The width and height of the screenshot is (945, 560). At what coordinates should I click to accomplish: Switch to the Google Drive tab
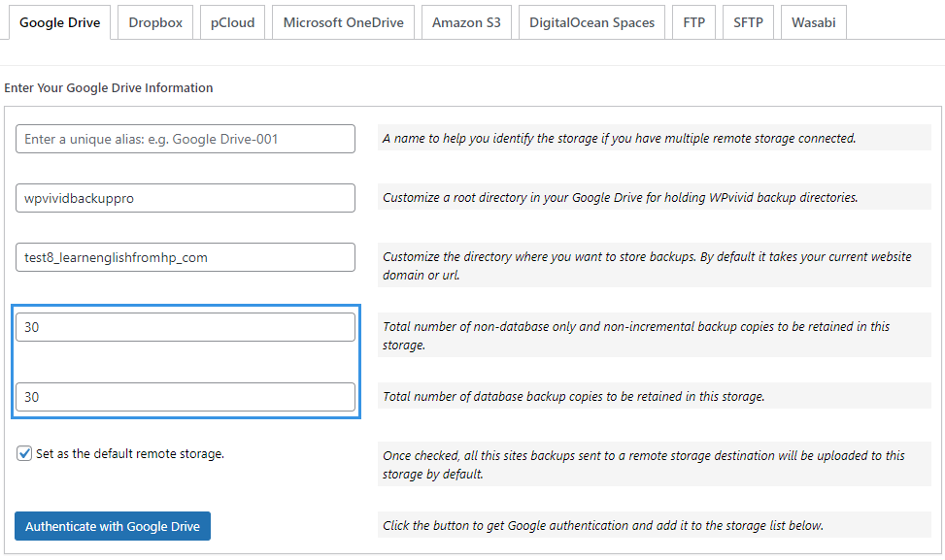pyautogui.click(x=59, y=23)
